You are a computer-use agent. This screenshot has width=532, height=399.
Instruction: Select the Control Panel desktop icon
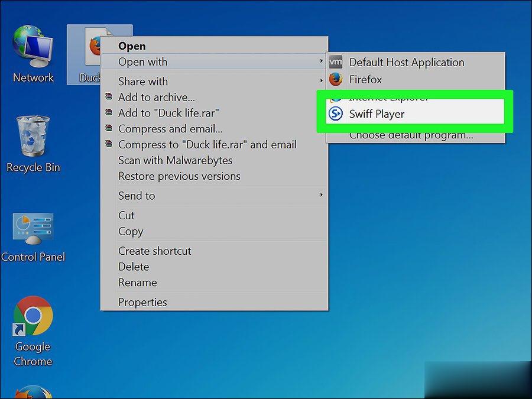click(x=33, y=238)
